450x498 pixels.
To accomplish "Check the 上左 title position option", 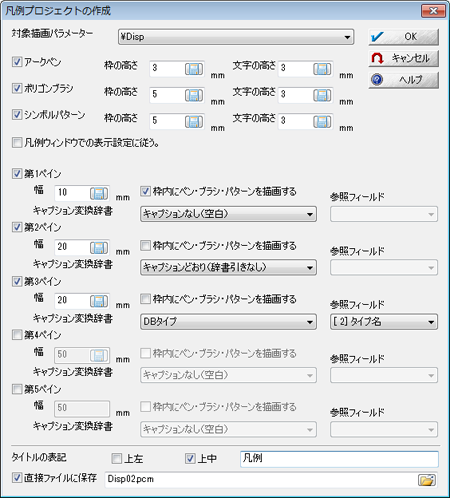I will [x=117, y=458].
